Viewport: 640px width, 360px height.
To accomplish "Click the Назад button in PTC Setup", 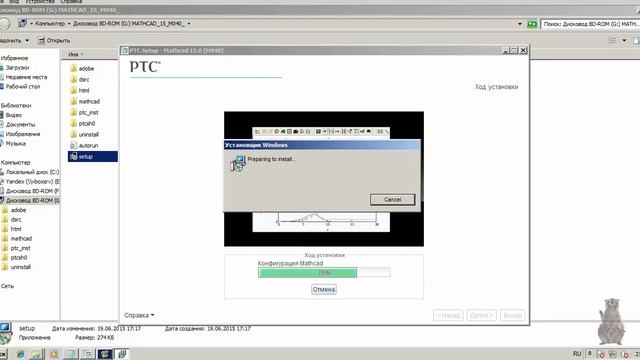I will [448, 315].
